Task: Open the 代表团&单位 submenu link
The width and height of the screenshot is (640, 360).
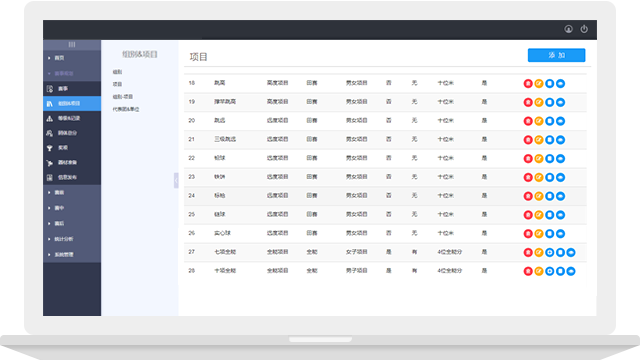Action: tap(126, 109)
